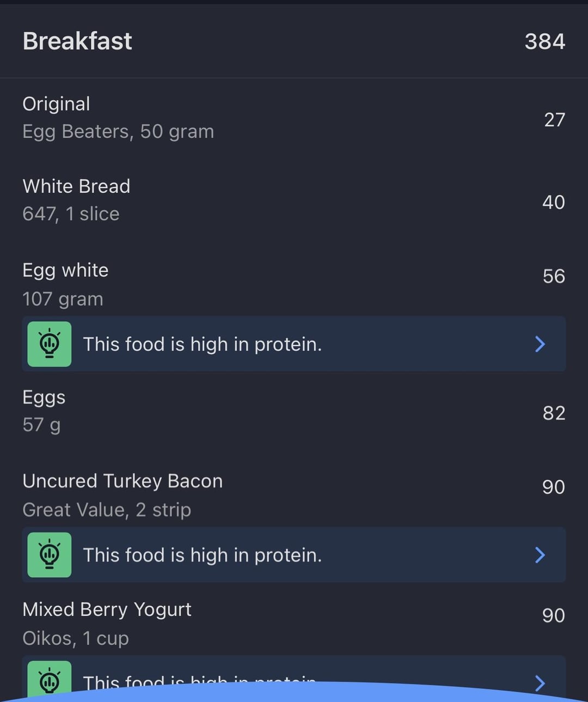Screen dimensions: 588x702
Task: Open the White Bread 647 entry
Action: [294, 200]
